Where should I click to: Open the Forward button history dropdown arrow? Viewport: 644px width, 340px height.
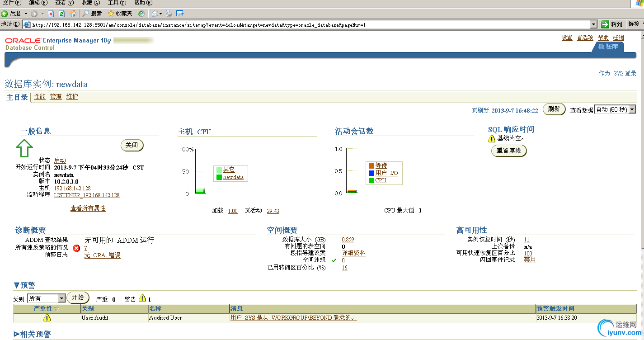(x=42, y=14)
